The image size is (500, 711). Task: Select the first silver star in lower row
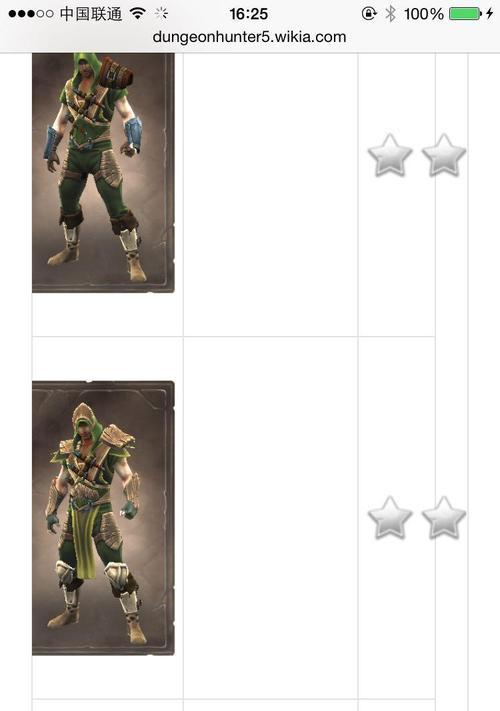[390, 517]
